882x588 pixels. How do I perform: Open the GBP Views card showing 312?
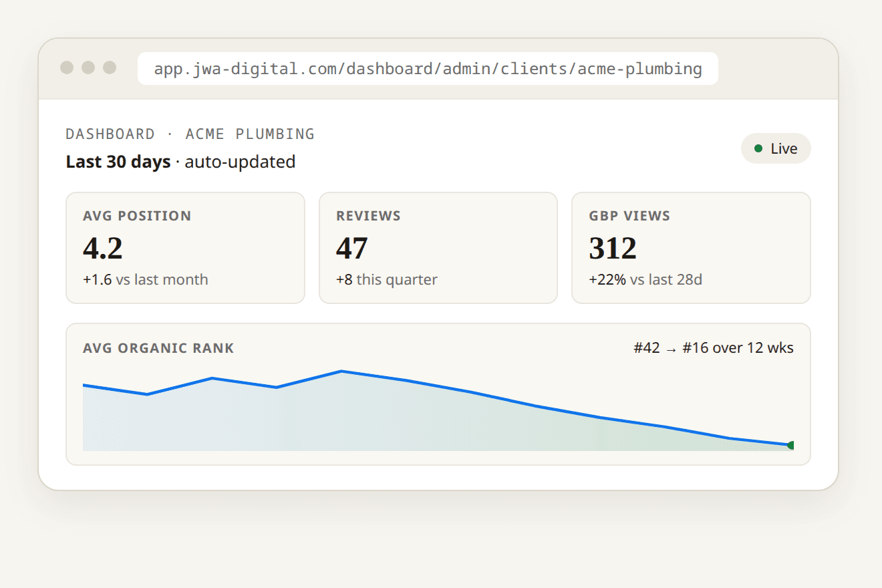click(x=691, y=248)
